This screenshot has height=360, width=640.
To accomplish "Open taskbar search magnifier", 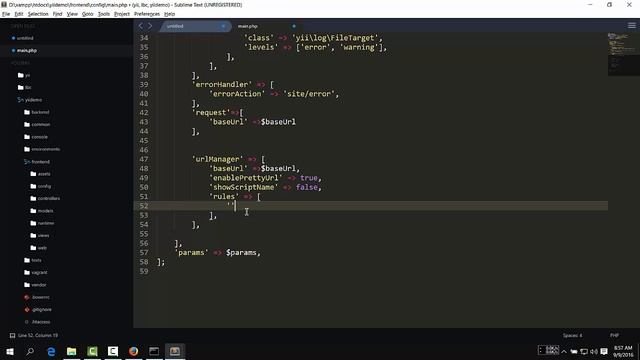I will click(x=30, y=351).
